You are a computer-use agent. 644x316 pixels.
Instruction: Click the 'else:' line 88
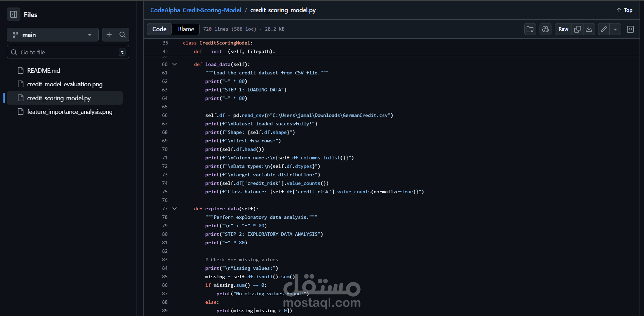click(212, 302)
